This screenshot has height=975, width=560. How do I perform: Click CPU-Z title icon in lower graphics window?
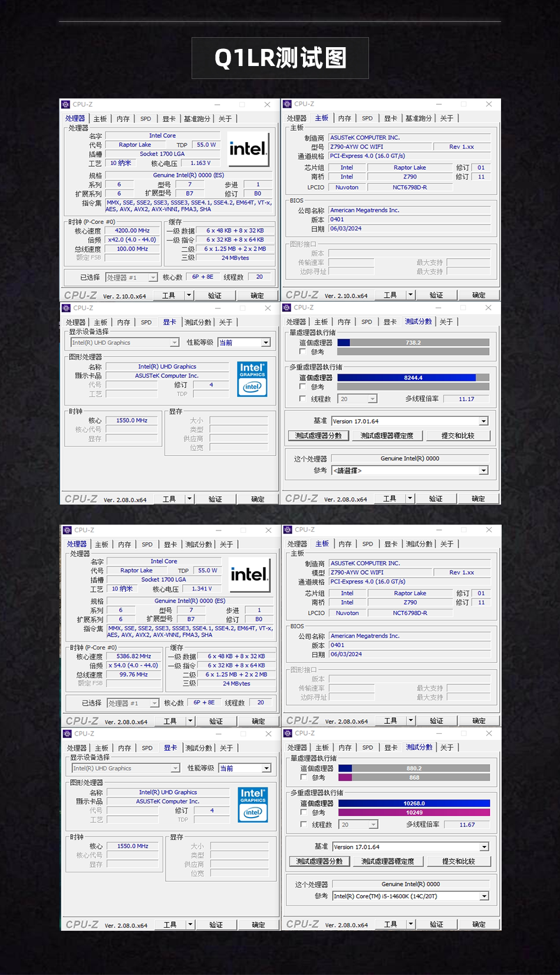coord(67,733)
